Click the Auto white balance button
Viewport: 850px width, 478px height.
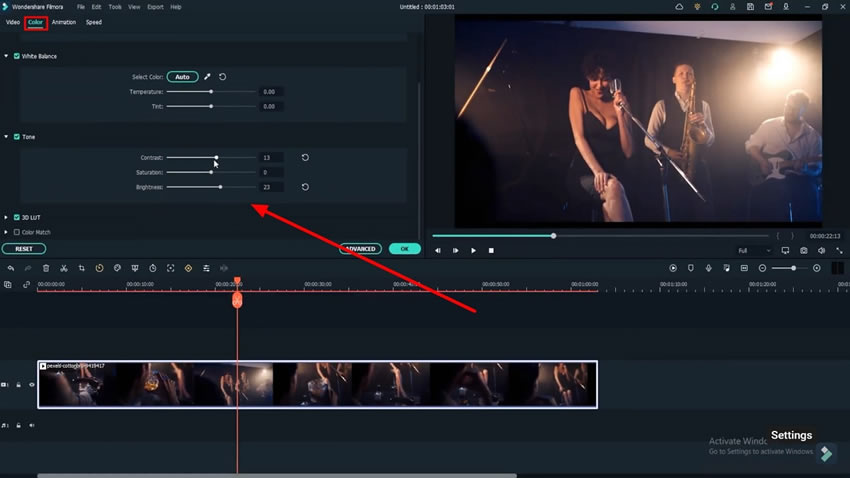tap(182, 77)
